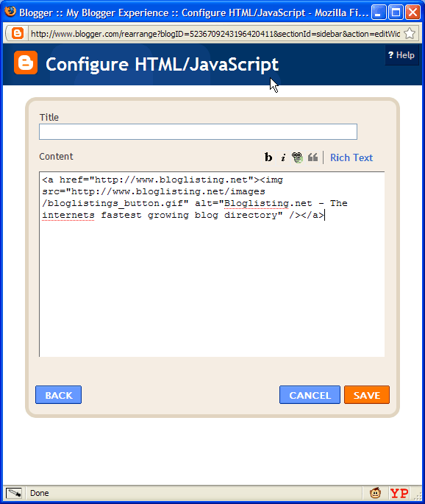This screenshot has width=425, height=504.
Task: Click the Firefox icon in title bar
Action: pos(10,12)
